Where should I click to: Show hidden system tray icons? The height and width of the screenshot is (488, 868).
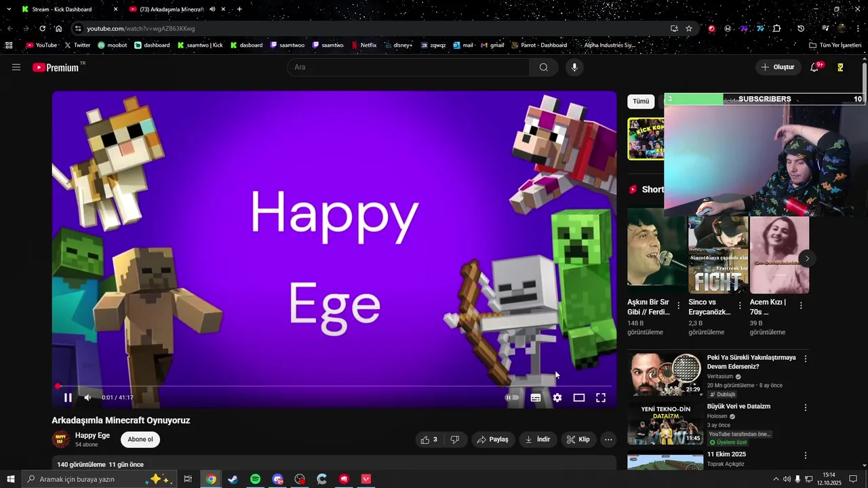tap(776, 479)
